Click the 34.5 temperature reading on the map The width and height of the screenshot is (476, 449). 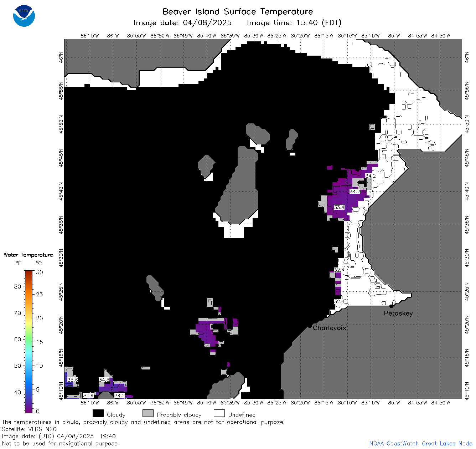pos(104,380)
